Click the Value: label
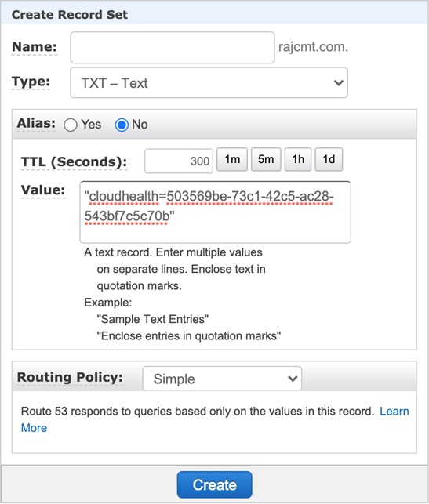429x504 pixels. [x=43, y=190]
